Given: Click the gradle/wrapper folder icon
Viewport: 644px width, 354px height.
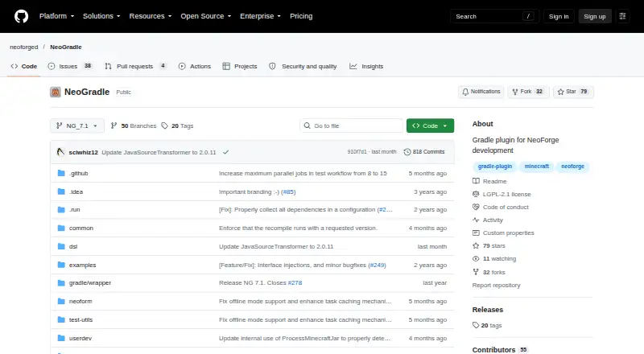Looking at the screenshot, I should coord(61,283).
